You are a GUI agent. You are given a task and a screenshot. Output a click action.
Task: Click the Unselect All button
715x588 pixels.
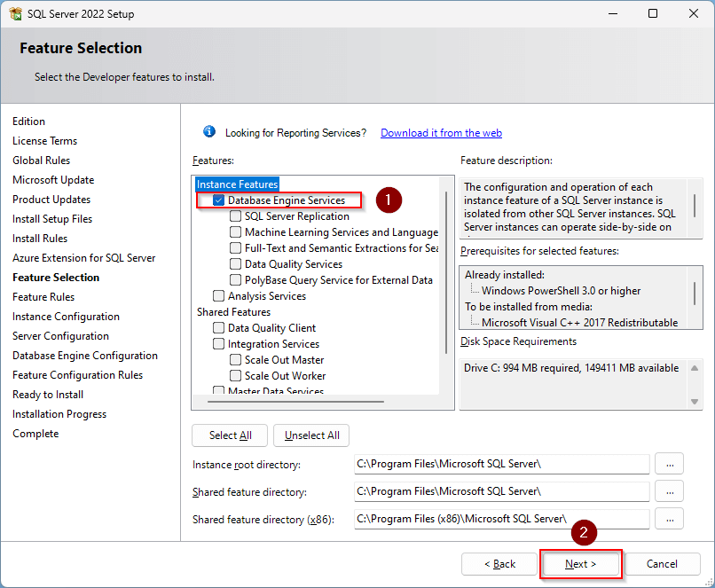pyautogui.click(x=311, y=435)
